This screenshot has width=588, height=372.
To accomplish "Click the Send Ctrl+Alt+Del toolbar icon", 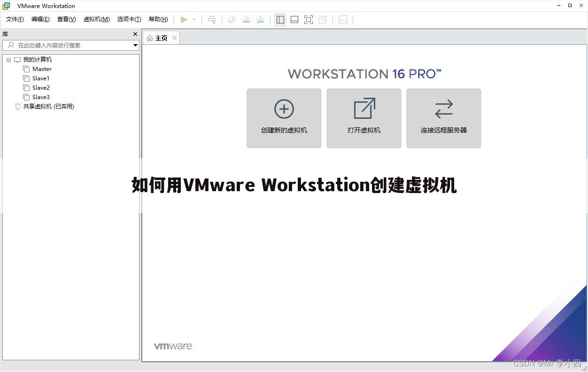I will coord(212,20).
